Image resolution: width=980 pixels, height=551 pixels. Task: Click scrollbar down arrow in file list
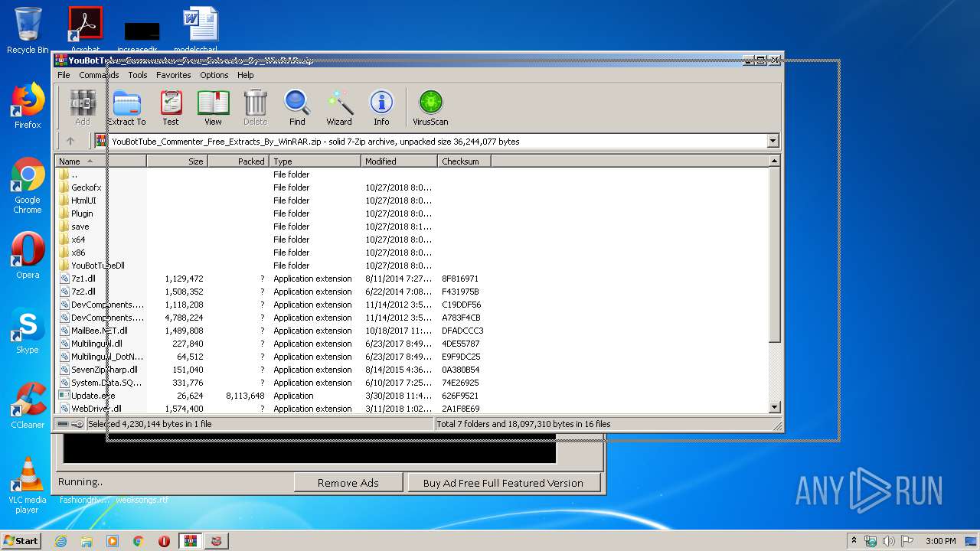774,408
